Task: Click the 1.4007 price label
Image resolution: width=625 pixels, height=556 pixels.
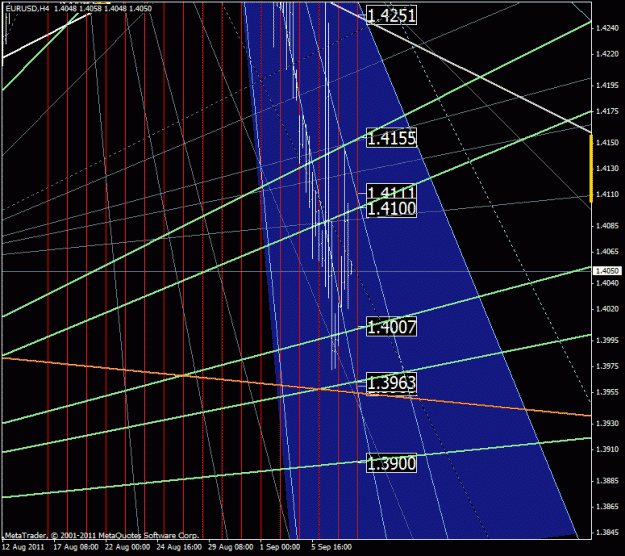Action: pyautogui.click(x=391, y=327)
